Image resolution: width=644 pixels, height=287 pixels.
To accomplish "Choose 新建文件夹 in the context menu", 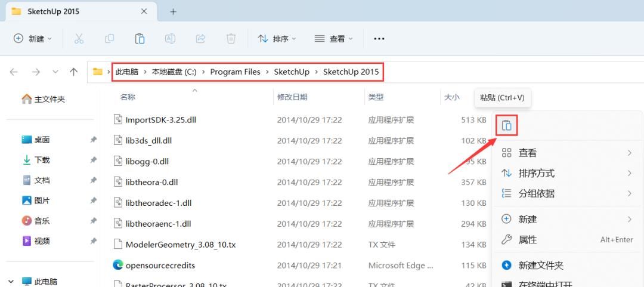I will (x=567, y=265).
